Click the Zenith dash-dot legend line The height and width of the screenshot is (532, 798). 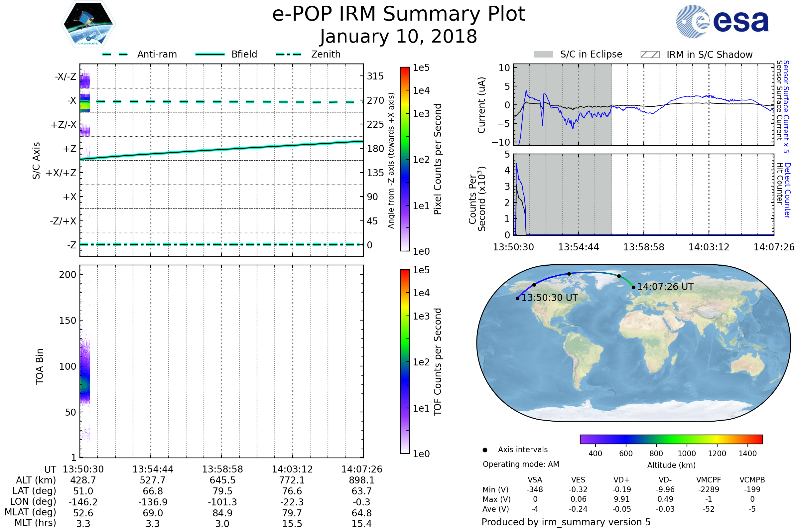pyautogui.click(x=288, y=54)
